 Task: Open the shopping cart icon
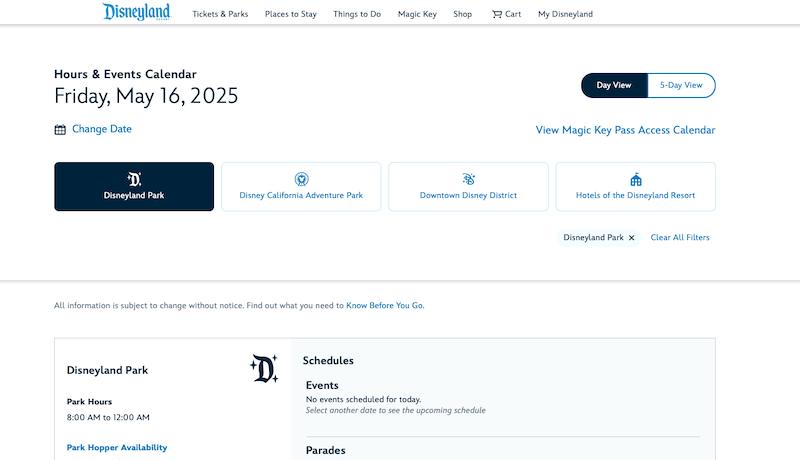496,14
